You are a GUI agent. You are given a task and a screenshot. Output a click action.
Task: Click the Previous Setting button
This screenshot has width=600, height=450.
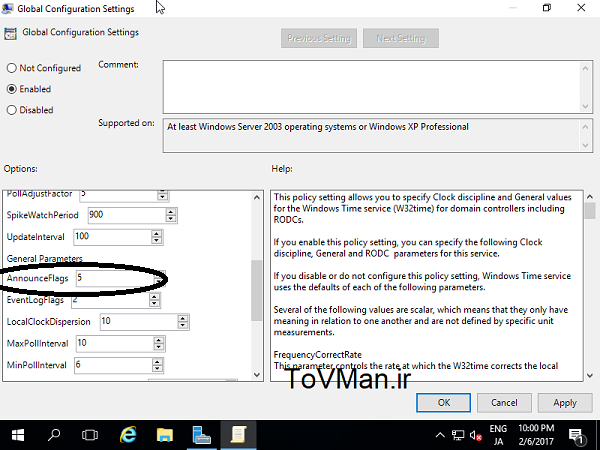(319, 38)
